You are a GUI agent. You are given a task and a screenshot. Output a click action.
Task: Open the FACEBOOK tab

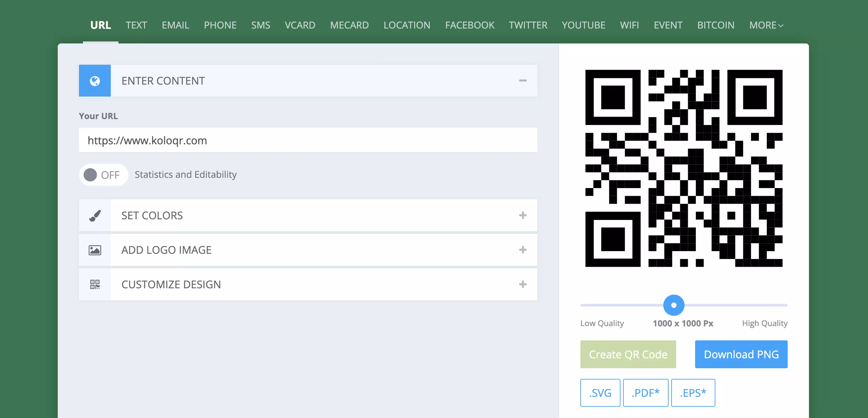pyautogui.click(x=470, y=25)
